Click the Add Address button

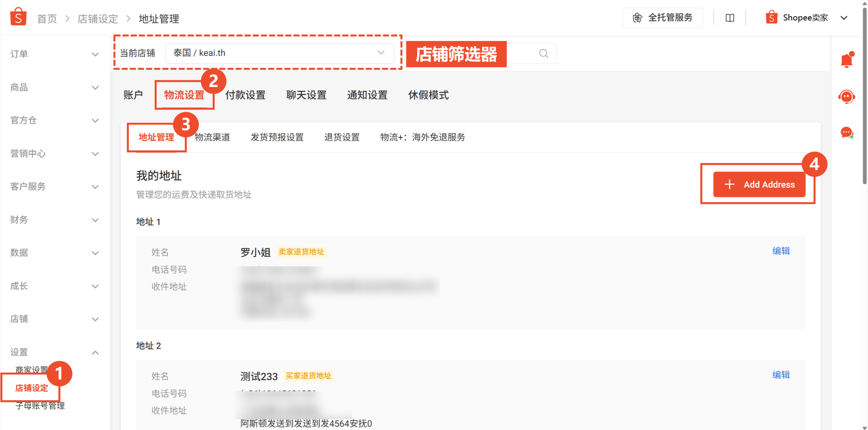click(x=759, y=184)
